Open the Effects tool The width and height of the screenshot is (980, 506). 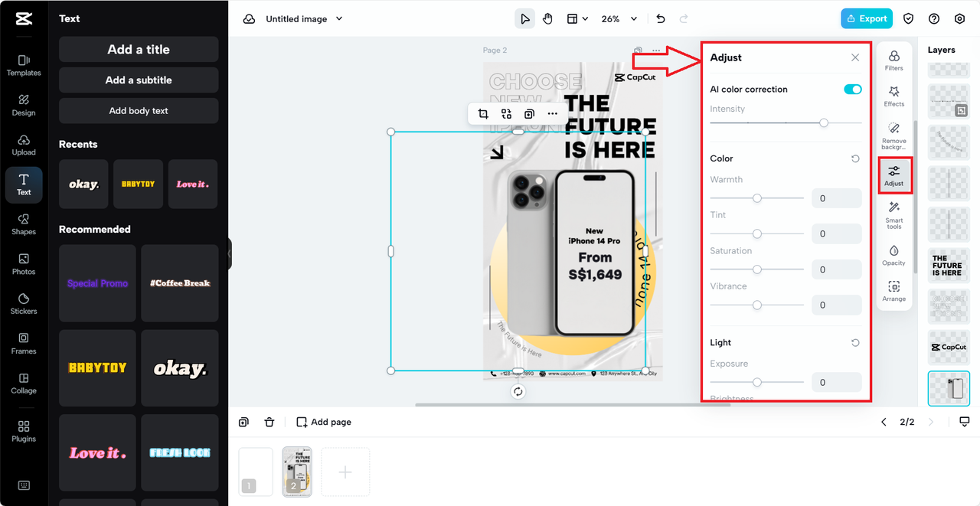pyautogui.click(x=893, y=96)
